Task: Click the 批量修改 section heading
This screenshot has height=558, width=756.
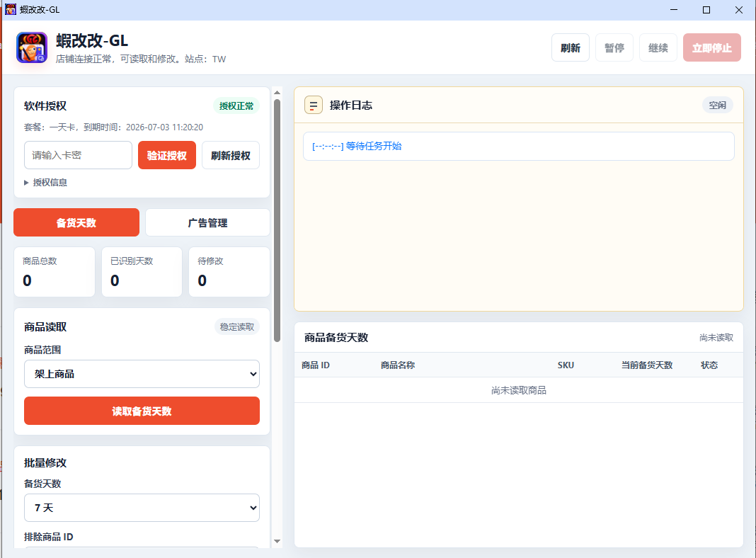Action: (x=45, y=463)
